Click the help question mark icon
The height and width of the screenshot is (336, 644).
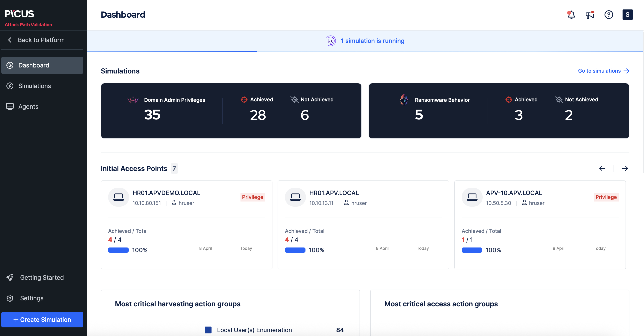(609, 15)
